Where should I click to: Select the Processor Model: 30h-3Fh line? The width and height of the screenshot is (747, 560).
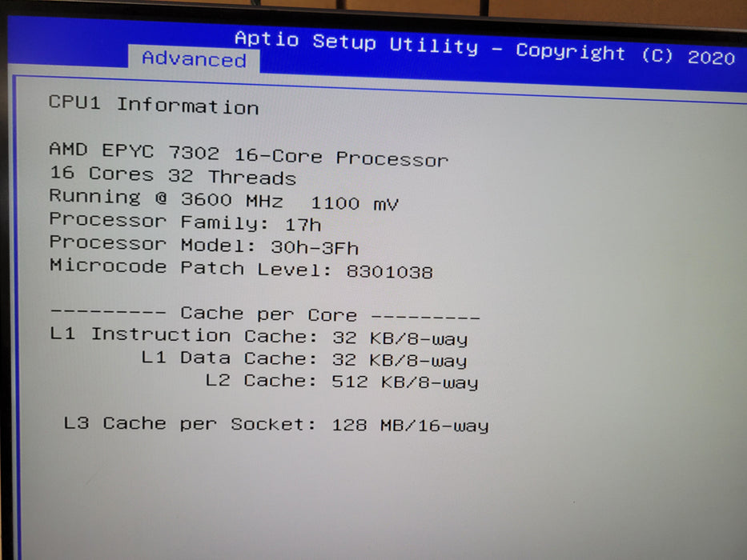tap(204, 246)
